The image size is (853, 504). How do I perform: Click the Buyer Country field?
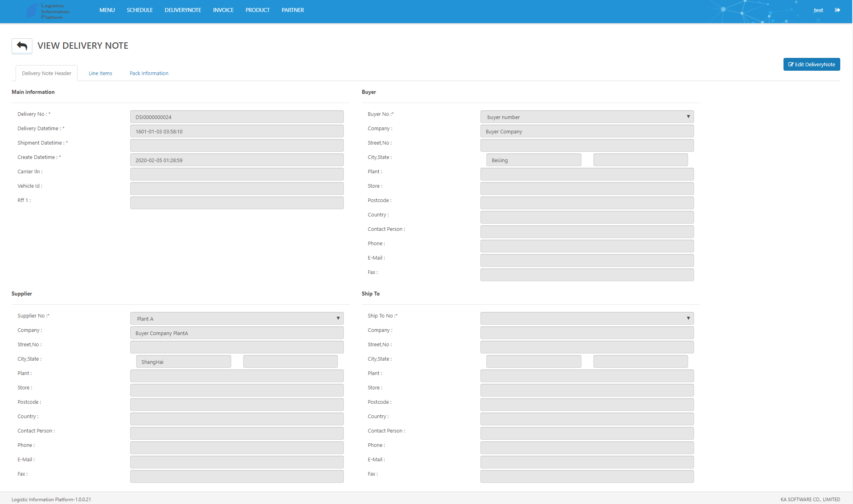click(587, 217)
